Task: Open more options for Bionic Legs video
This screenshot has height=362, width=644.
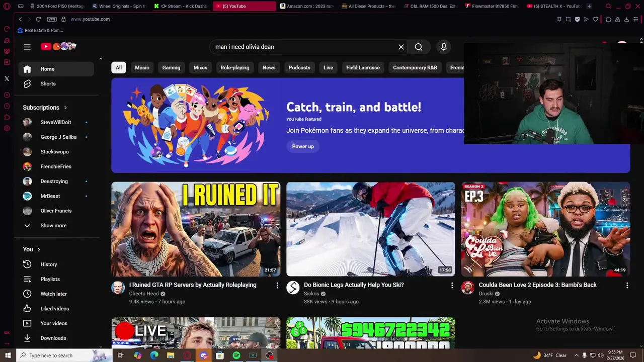Action: pyautogui.click(x=452, y=285)
